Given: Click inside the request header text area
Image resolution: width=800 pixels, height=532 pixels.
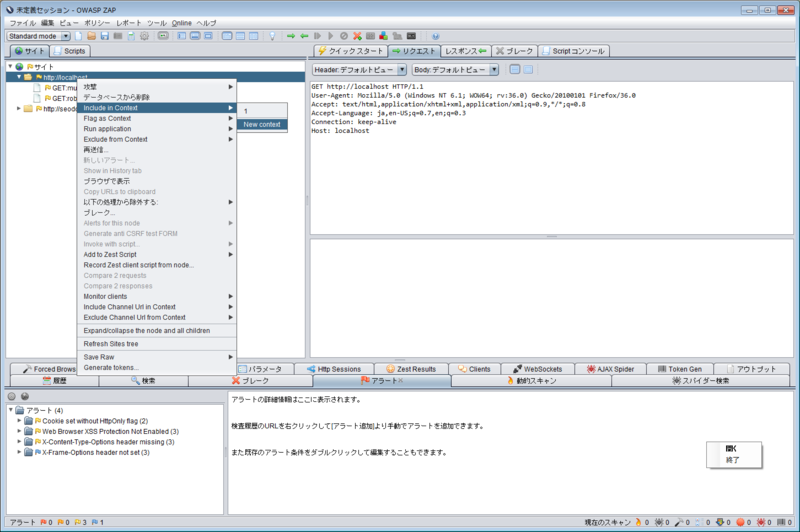Looking at the screenshot, I should 552,158.
